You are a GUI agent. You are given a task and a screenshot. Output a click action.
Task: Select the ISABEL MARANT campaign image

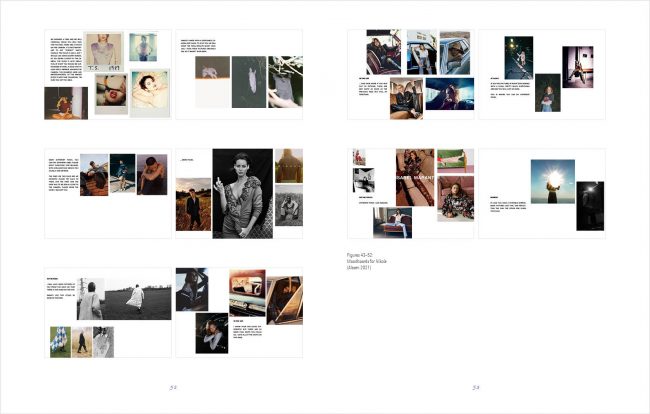point(415,177)
